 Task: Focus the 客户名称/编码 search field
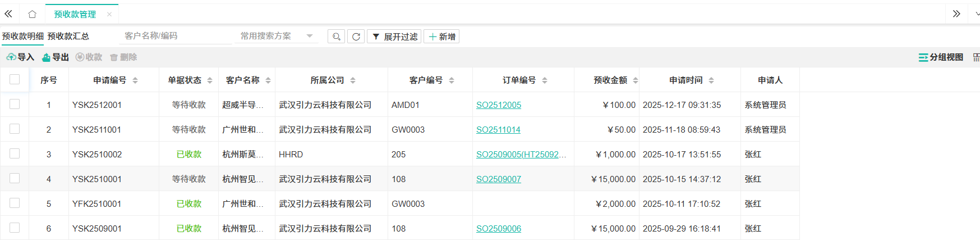tap(175, 36)
